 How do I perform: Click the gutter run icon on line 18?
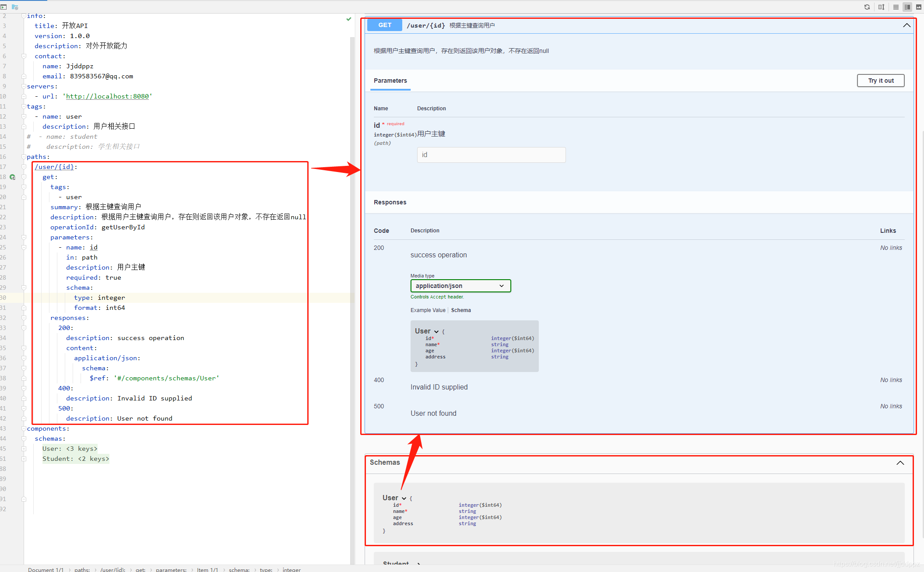pos(13,177)
